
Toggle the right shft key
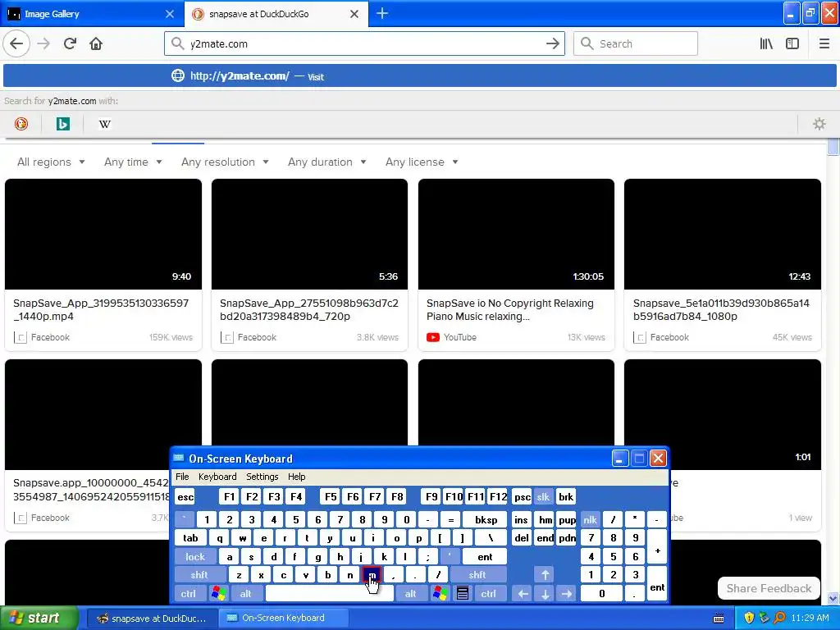point(477,574)
